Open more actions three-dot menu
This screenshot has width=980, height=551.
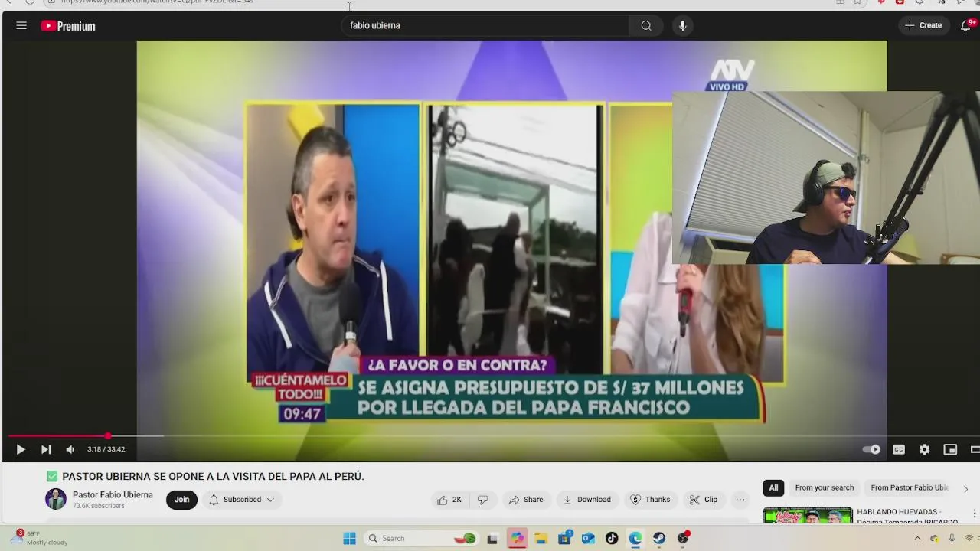(740, 500)
